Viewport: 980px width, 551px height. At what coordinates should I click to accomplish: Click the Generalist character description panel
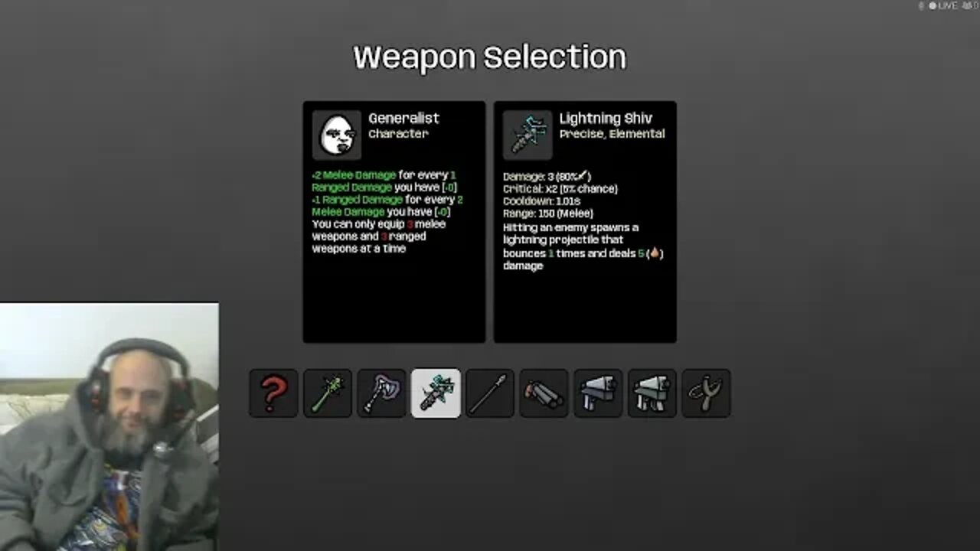click(x=394, y=222)
